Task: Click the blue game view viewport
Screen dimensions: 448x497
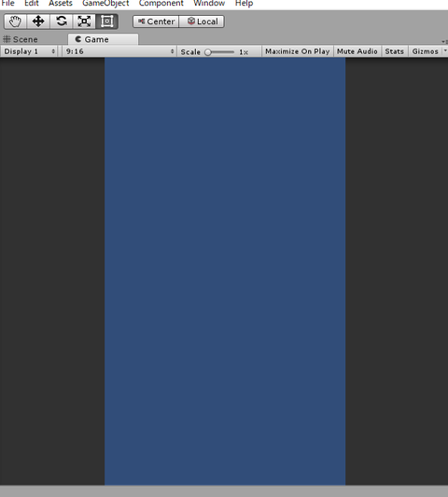Action: pos(225,271)
